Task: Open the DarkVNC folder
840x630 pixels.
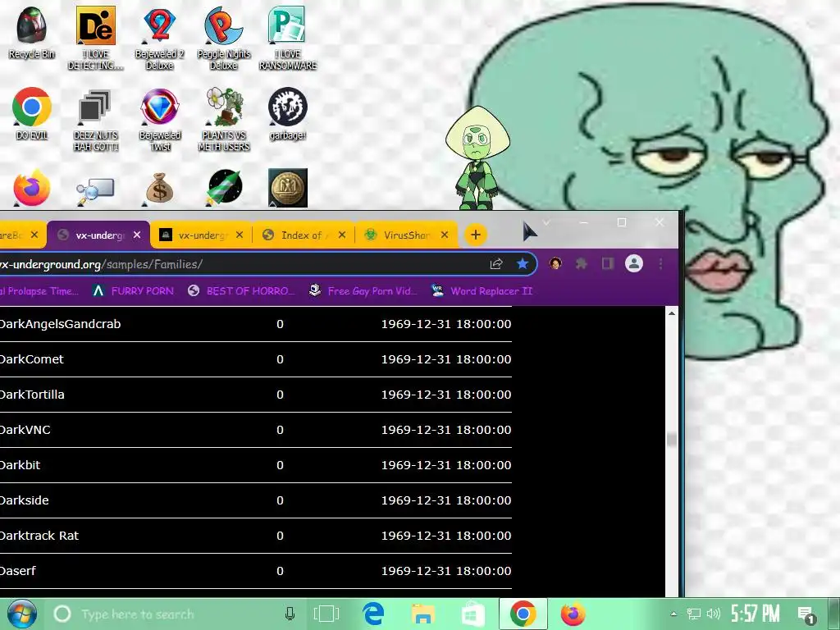Action: click(x=25, y=430)
